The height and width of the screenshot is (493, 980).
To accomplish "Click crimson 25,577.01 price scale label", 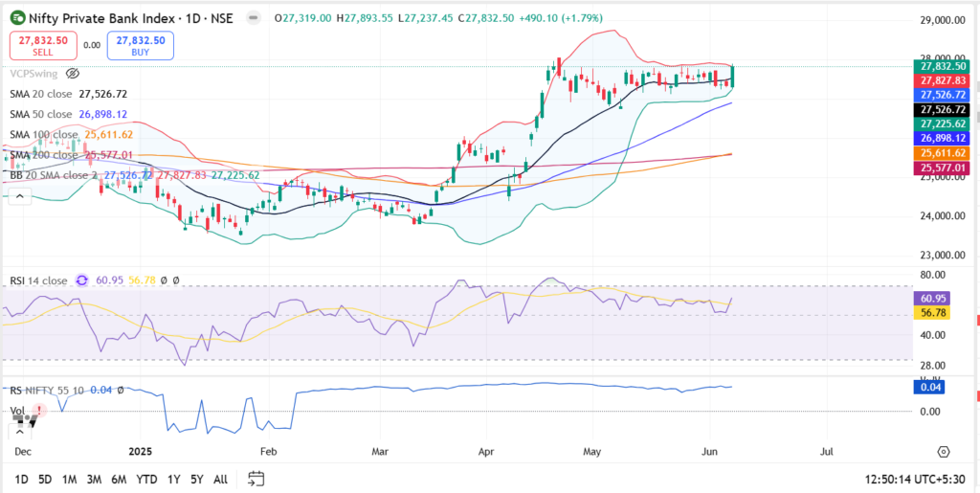I will point(940,168).
